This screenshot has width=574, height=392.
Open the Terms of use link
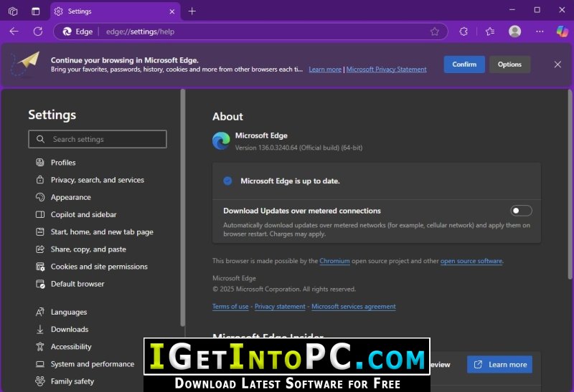(x=230, y=307)
